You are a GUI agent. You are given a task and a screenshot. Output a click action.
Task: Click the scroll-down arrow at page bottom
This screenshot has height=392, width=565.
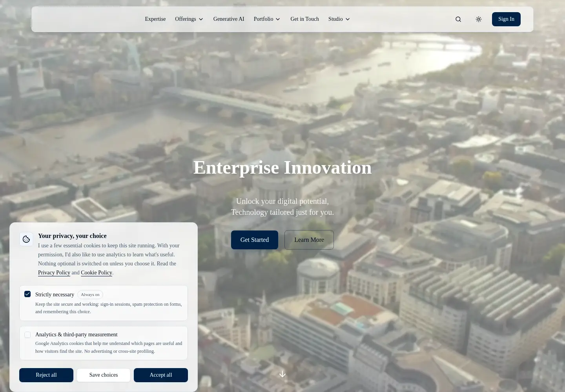pos(282,374)
